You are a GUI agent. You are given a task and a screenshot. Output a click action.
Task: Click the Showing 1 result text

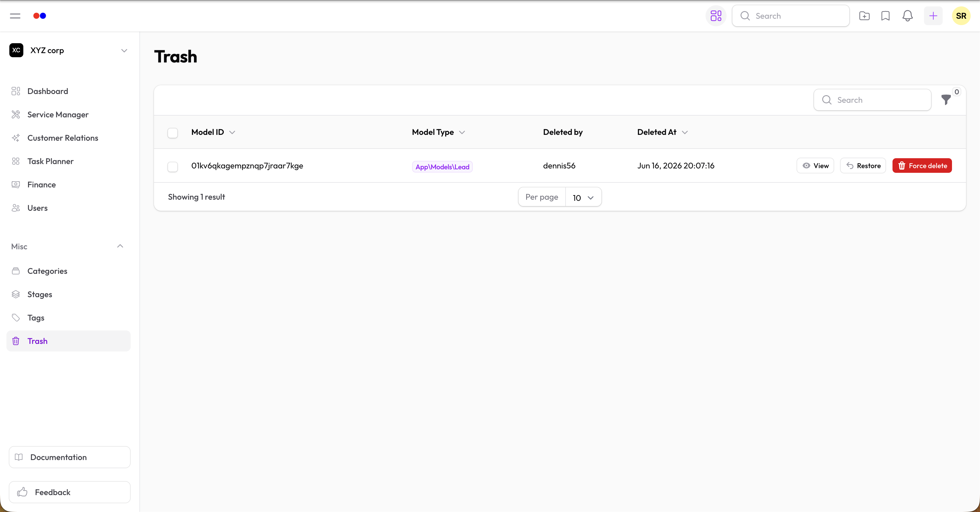click(x=196, y=197)
